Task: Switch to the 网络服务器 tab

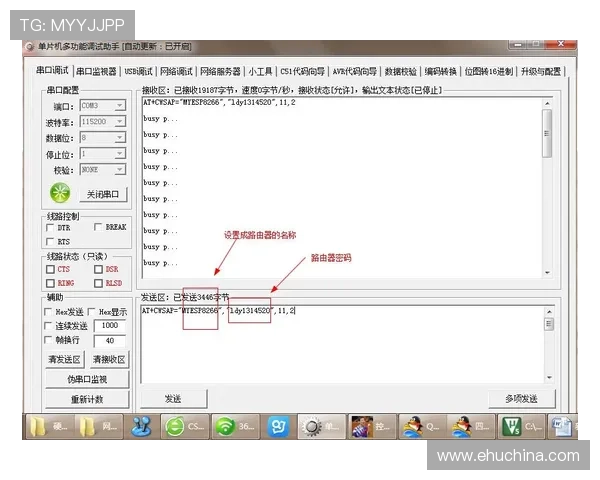Action: [x=220, y=71]
